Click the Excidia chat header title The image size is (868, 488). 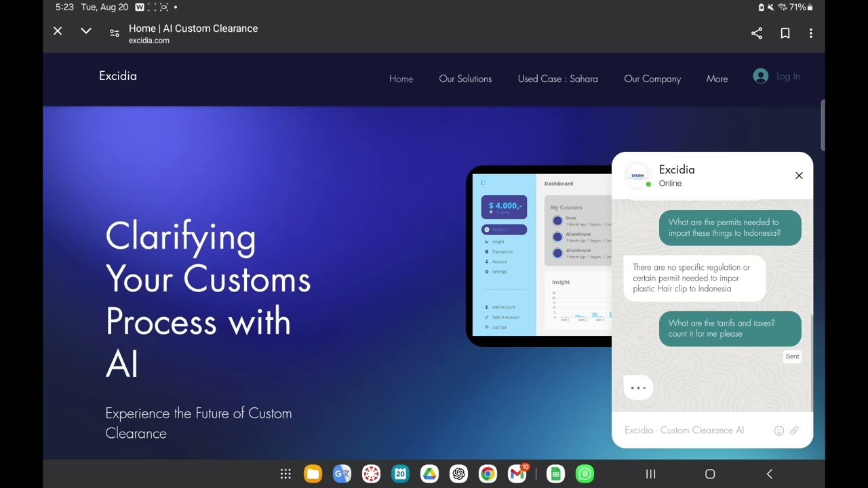[677, 169]
